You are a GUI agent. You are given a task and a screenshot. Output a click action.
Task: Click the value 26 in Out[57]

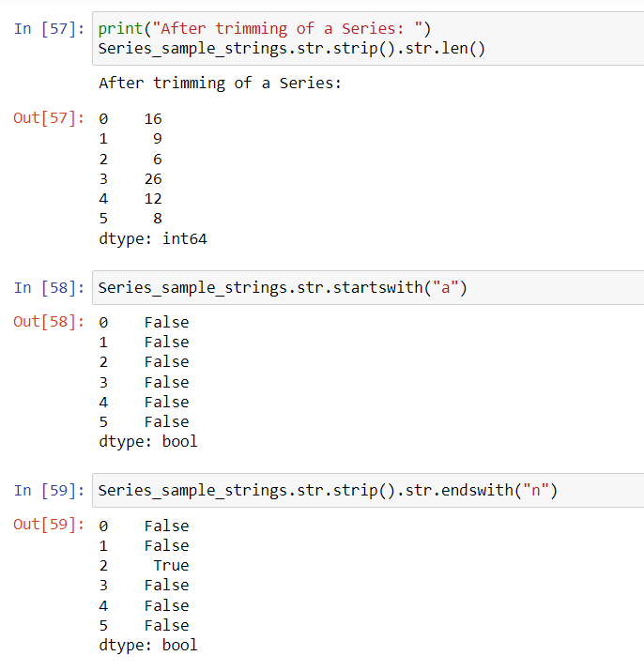point(153,179)
